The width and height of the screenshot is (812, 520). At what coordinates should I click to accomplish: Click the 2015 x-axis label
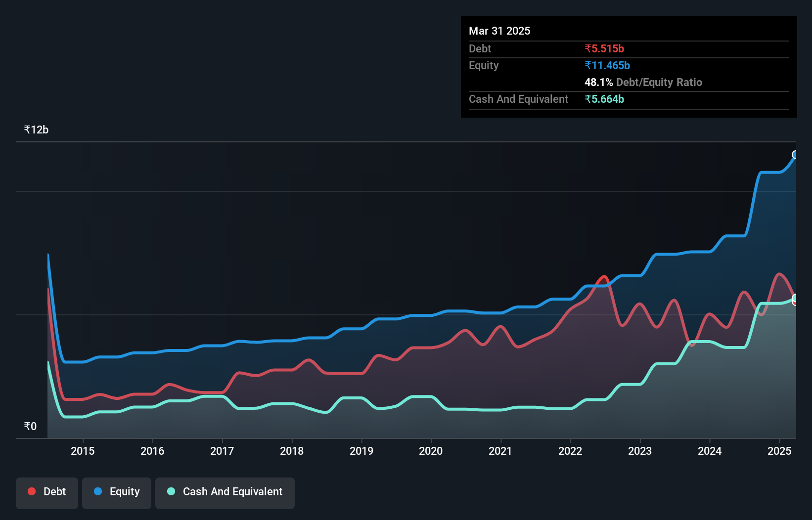83,451
